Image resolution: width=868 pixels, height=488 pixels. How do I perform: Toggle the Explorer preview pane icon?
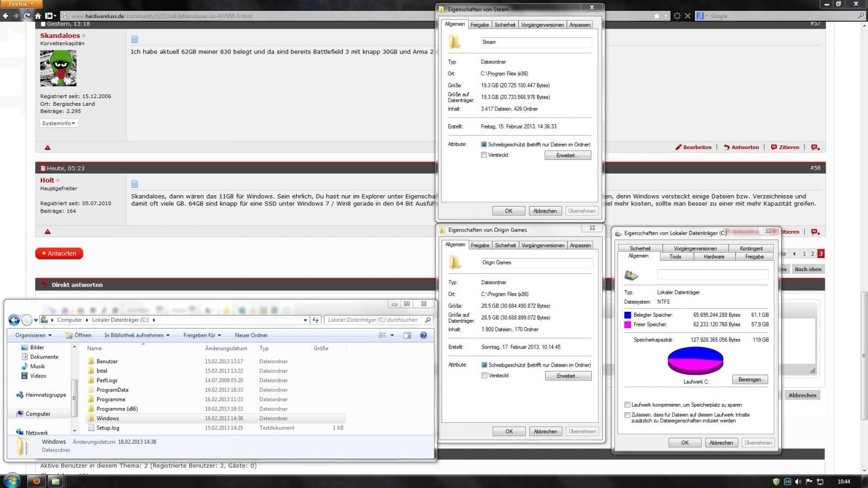(x=407, y=335)
